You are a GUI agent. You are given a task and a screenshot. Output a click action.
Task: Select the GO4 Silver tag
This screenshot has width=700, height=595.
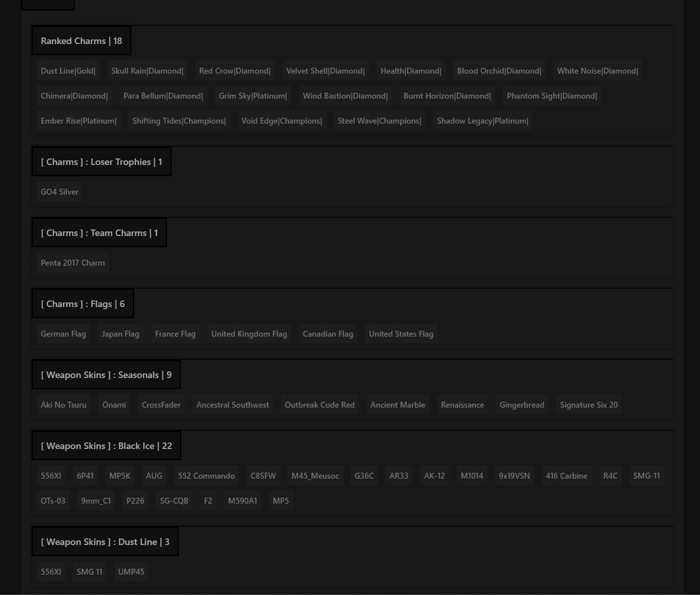tap(59, 192)
